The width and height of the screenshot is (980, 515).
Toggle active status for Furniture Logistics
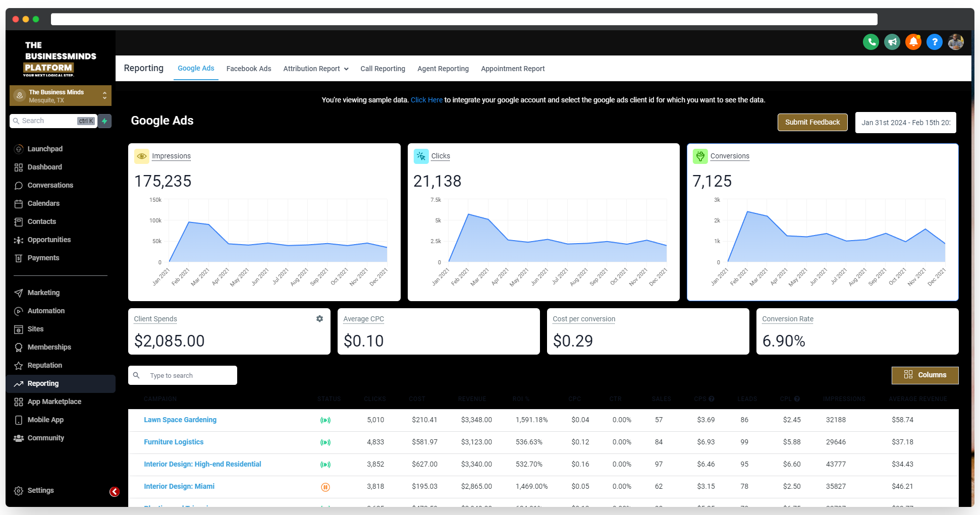tap(325, 442)
